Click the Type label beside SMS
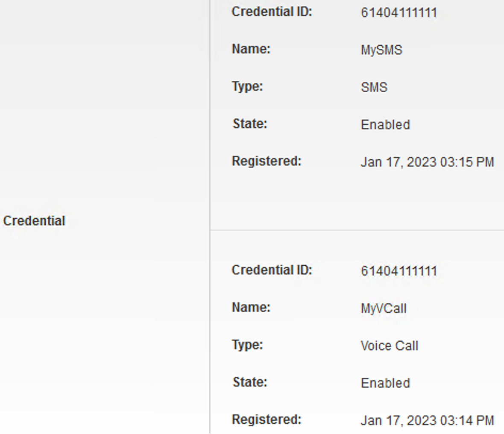 coord(247,86)
